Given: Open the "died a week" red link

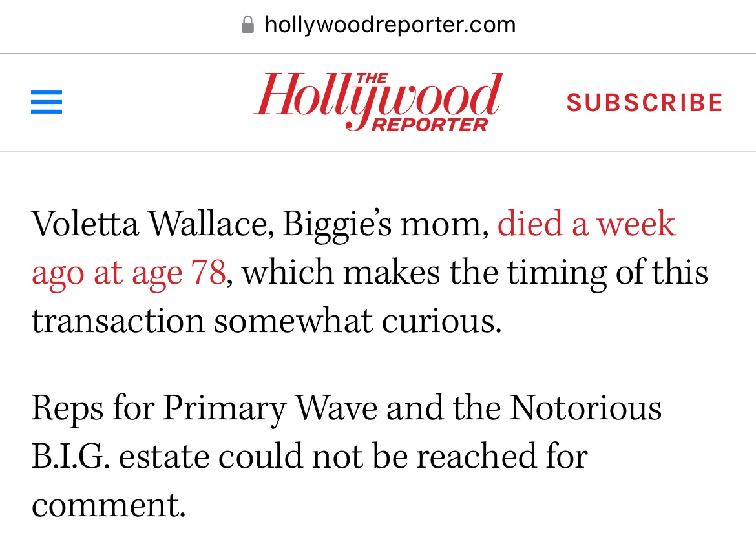Looking at the screenshot, I should pyautogui.click(x=586, y=224).
